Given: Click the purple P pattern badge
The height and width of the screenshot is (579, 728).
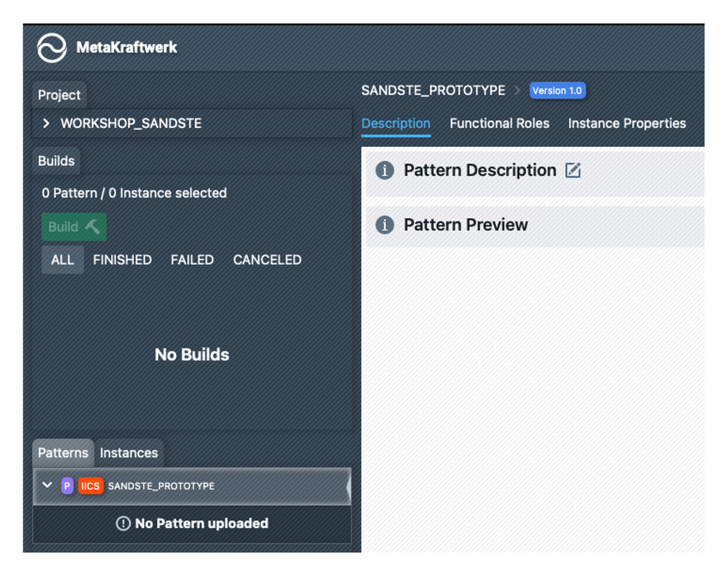Looking at the screenshot, I should [x=67, y=486].
